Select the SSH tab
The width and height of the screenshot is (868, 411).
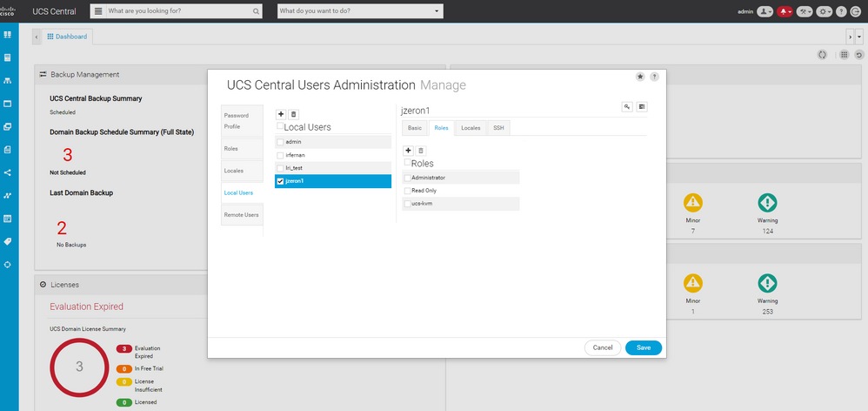coord(498,128)
